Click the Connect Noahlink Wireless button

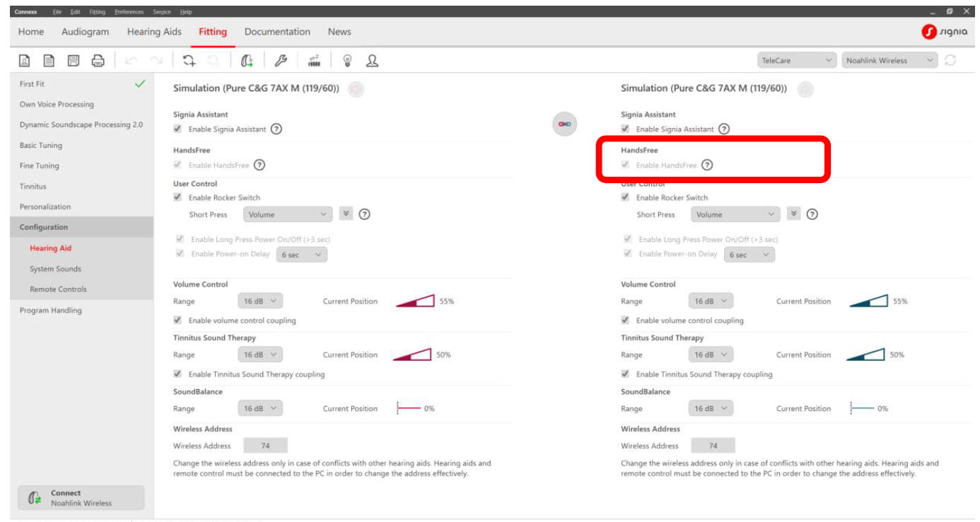click(x=81, y=498)
